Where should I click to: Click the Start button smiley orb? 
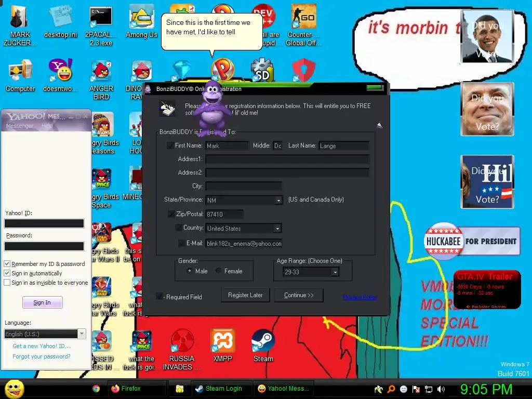[15, 389]
